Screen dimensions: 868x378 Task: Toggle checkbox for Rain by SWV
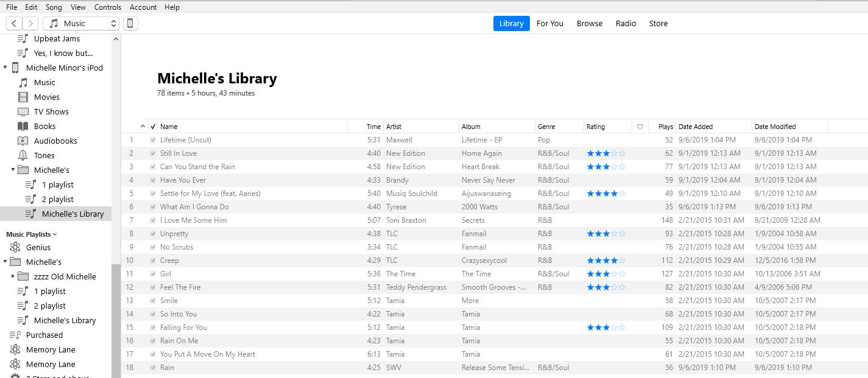click(x=153, y=368)
